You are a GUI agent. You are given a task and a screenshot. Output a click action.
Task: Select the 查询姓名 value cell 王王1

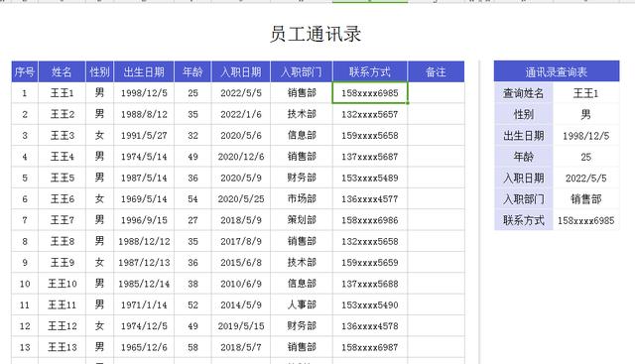click(586, 93)
